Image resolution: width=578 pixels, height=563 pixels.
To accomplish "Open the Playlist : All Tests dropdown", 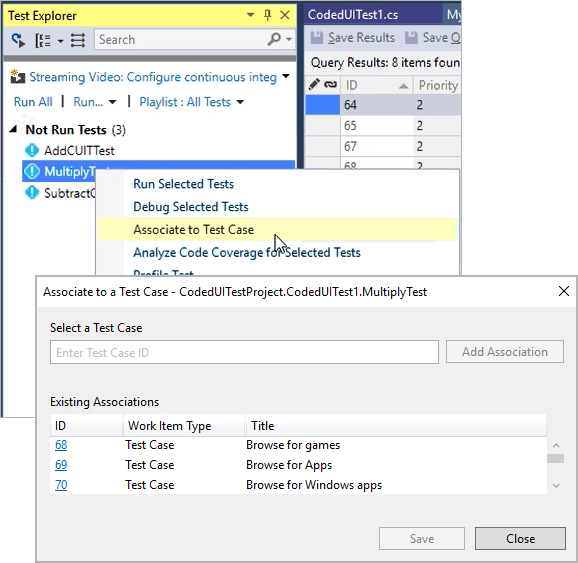I will click(x=192, y=102).
